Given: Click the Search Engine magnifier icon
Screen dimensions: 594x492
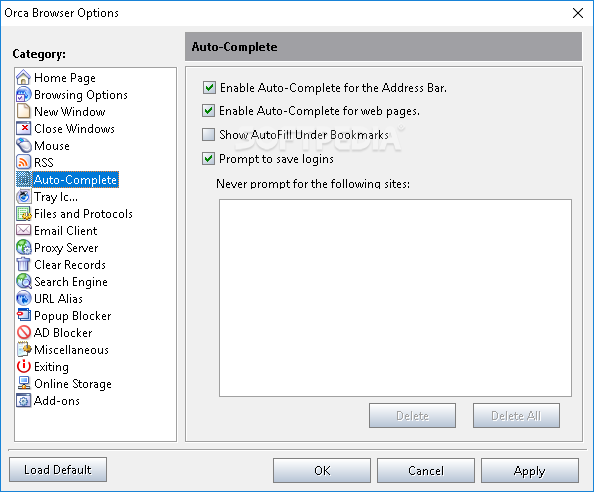Looking at the screenshot, I should click(23, 281).
